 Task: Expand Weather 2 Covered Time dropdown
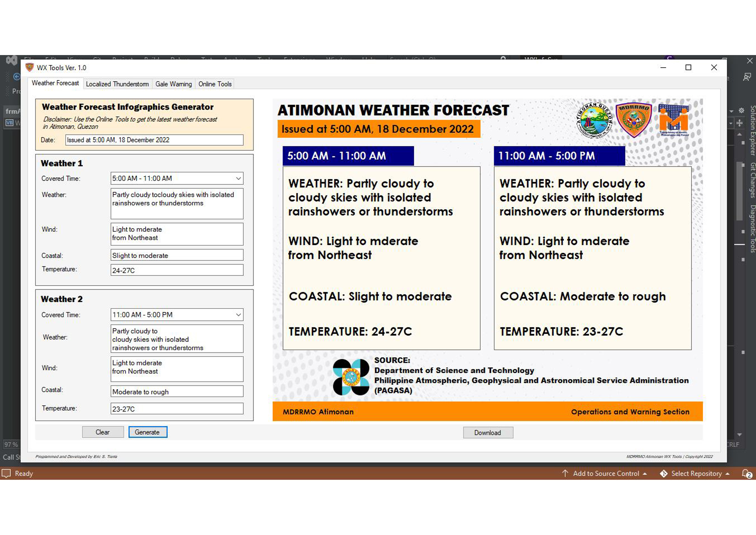tap(238, 315)
